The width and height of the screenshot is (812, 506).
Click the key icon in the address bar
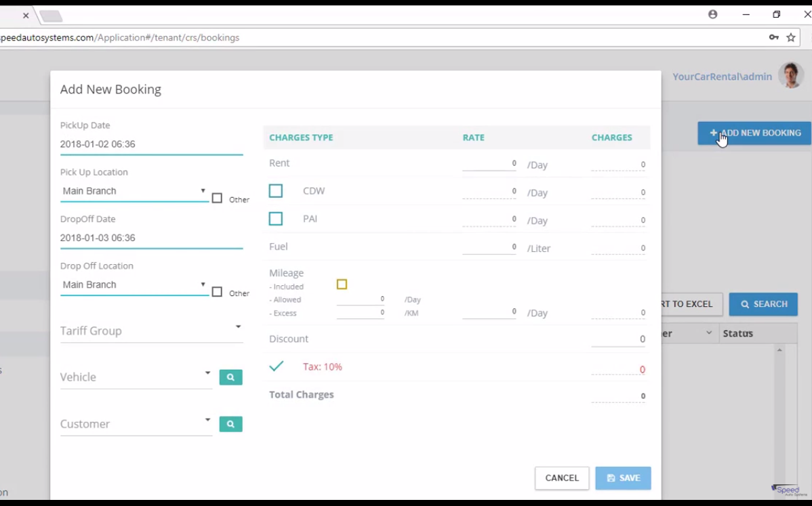773,37
